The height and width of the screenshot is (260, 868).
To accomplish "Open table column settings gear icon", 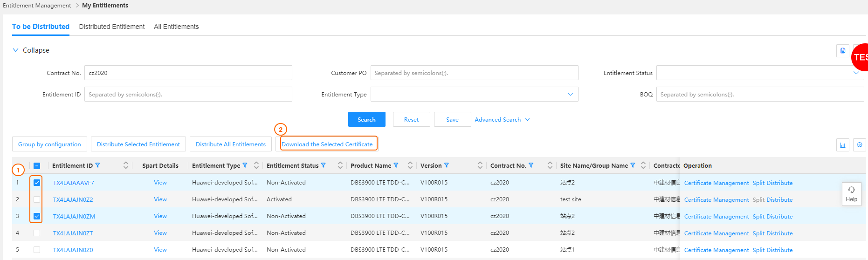I will (859, 145).
